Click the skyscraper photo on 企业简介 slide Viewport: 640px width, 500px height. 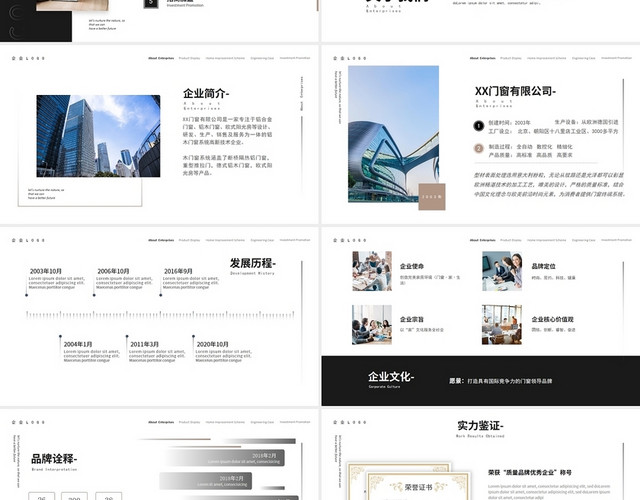(98, 136)
